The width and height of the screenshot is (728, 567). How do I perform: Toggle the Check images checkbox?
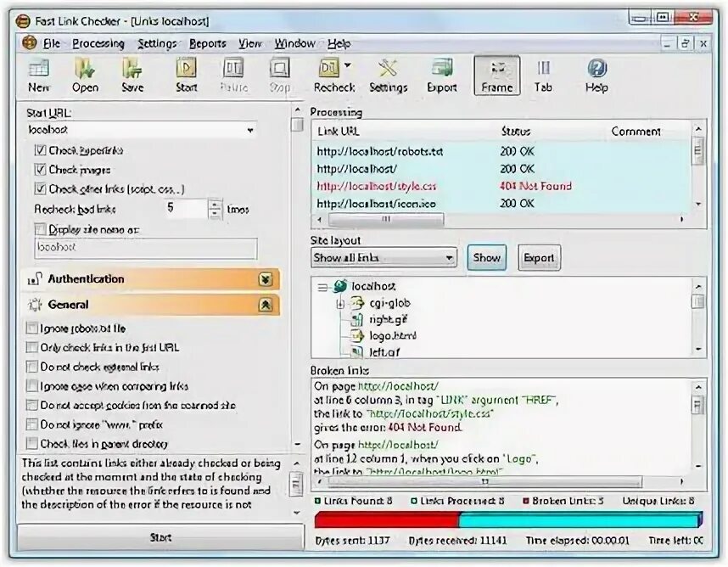(41, 170)
